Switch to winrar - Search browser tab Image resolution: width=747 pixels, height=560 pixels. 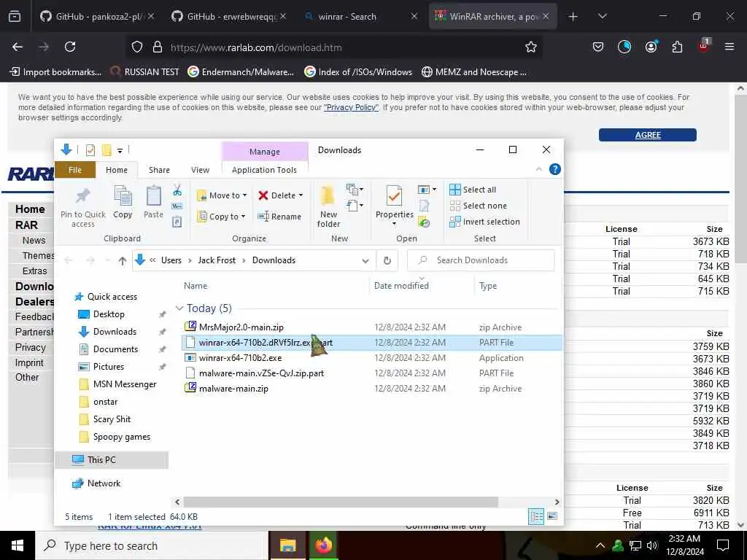362,16
